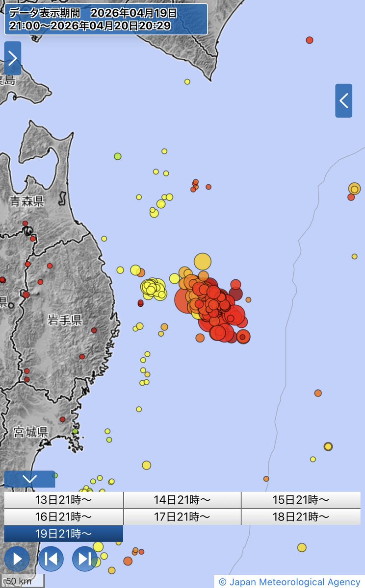Open the Japan Meteorological Agency copyright link
Viewport: 365px width, 588px height.
pos(289,582)
